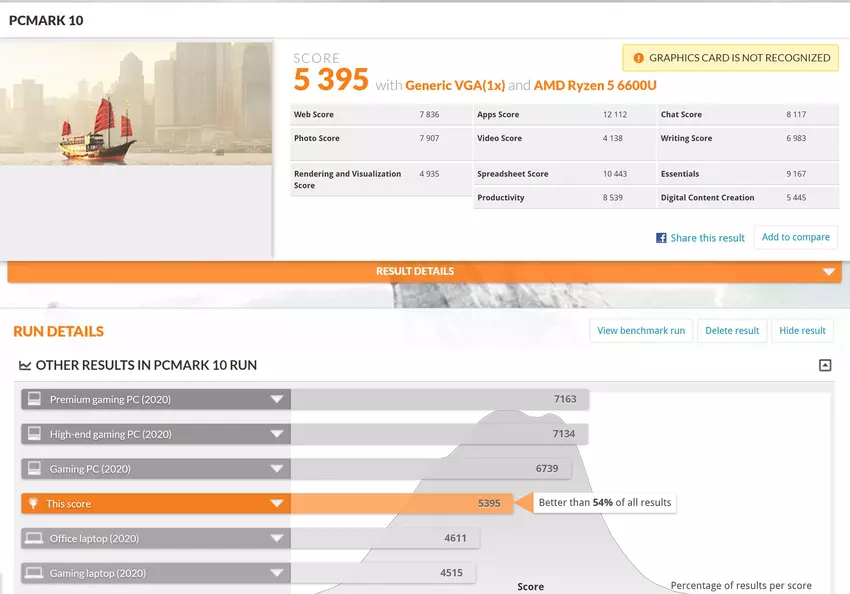This screenshot has width=850, height=594.
Task: Click the Gaming laptop (2020) icon
Action: (x=34, y=573)
